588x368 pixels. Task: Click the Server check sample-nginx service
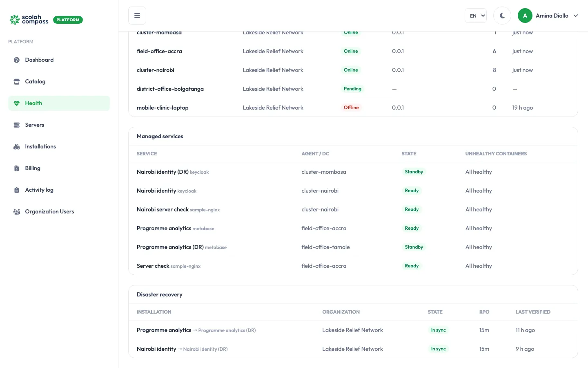pos(169,266)
